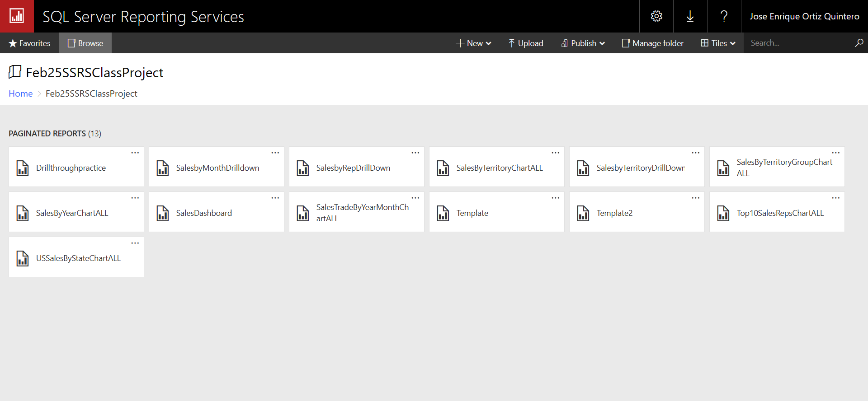Open the help question mark icon
The image size is (868, 401).
pos(724,16)
